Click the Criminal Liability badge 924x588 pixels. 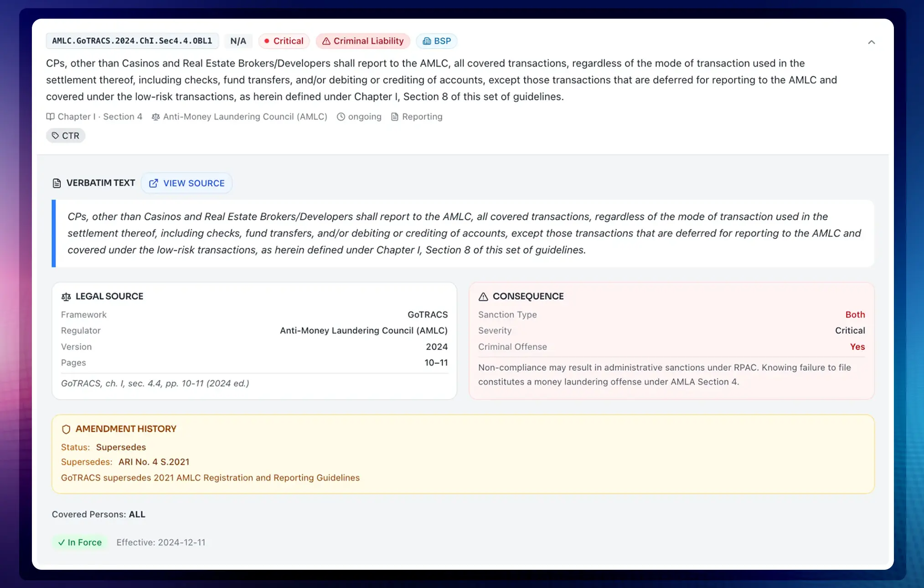pos(363,41)
